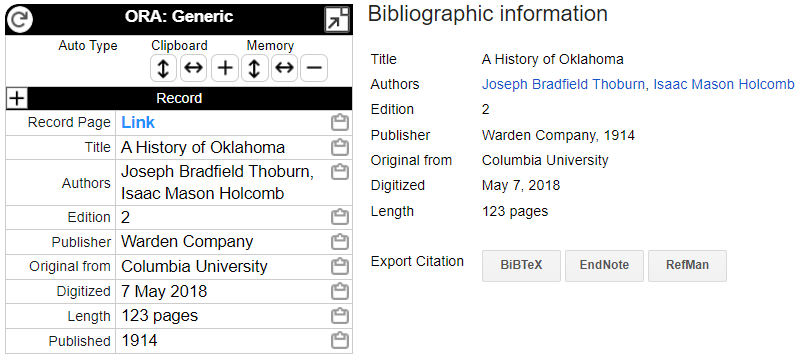
Task: Export citation as EndNote
Action: coord(604,266)
